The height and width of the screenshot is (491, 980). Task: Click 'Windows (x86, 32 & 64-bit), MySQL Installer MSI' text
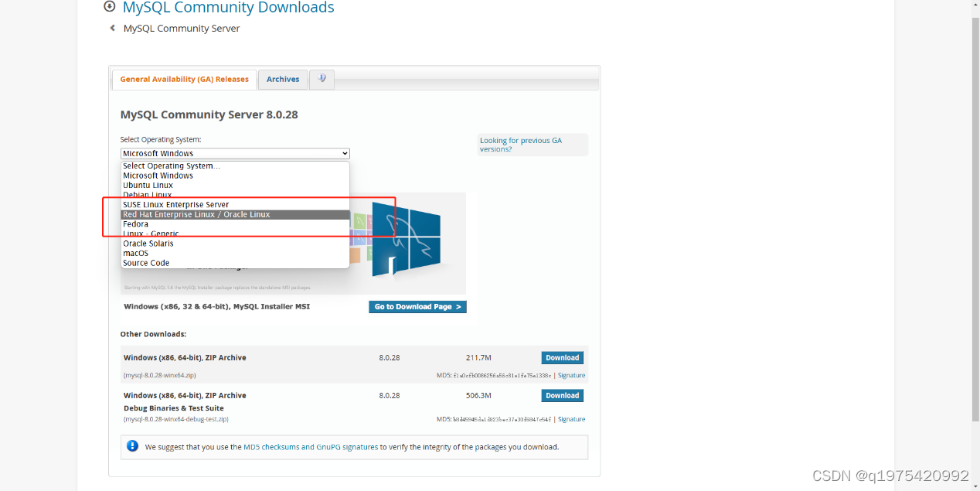pos(216,307)
